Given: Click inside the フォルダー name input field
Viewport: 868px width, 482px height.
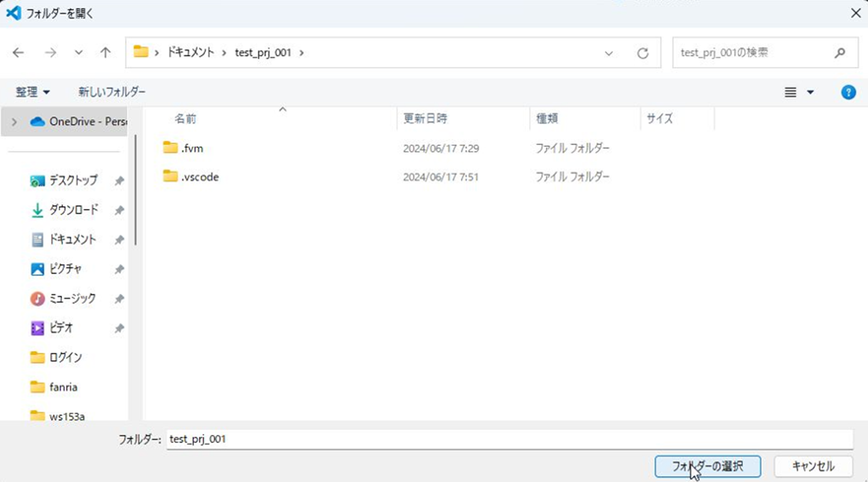Looking at the screenshot, I should [419, 439].
